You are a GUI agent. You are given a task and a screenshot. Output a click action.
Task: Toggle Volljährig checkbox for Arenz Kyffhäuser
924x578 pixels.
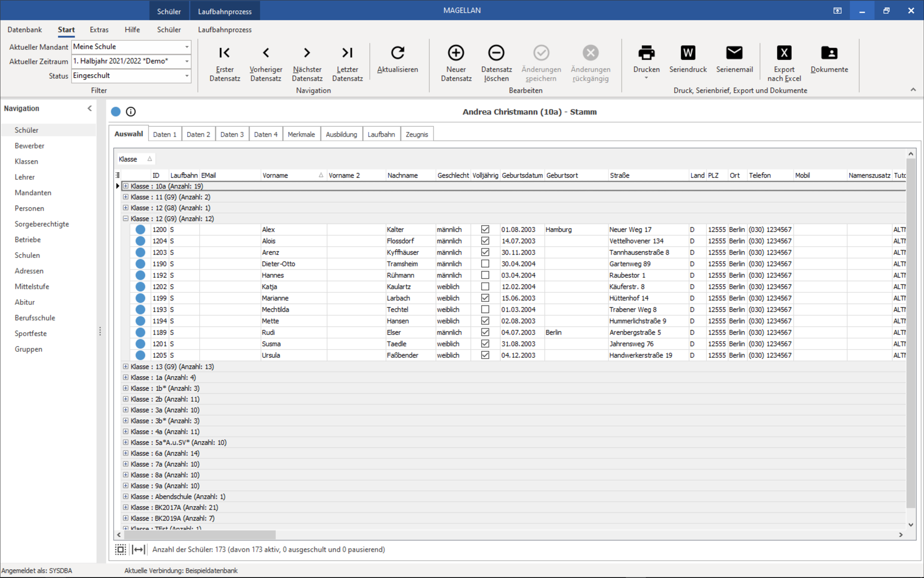click(x=485, y=252)
